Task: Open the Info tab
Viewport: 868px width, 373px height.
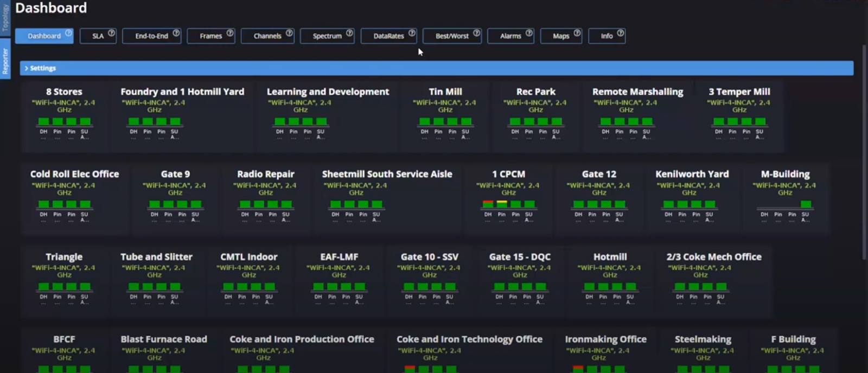Action: coord(606,36)
